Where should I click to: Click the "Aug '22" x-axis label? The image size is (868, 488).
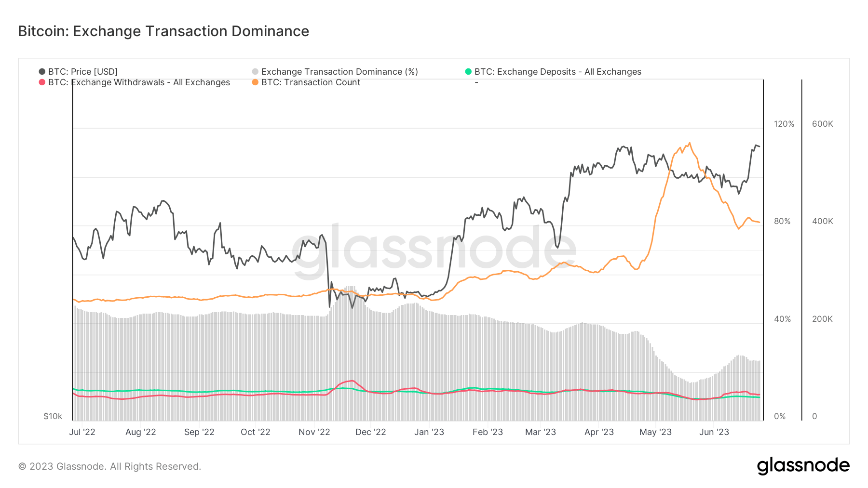141,432
